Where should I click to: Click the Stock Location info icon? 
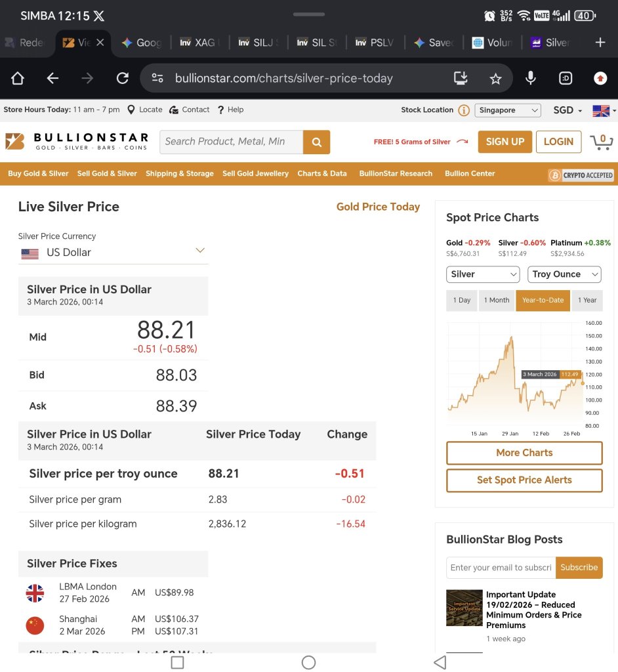pos(464,110)
